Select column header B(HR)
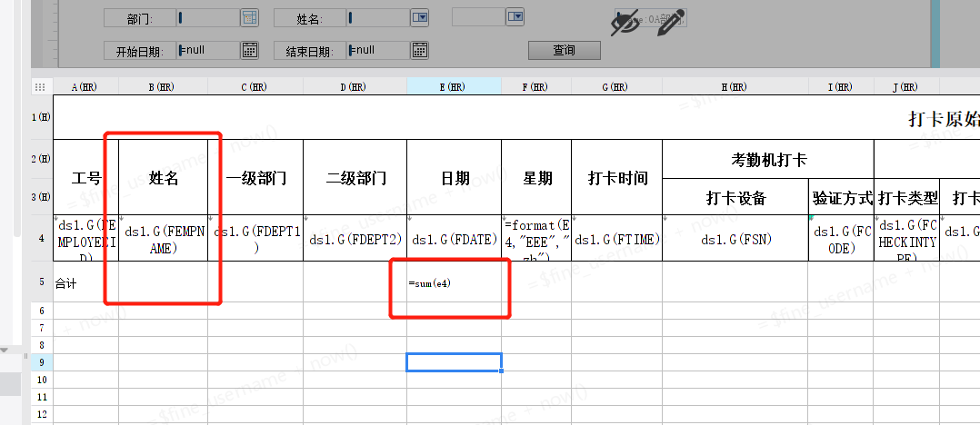The image size is (980, 425). [163, 87]
